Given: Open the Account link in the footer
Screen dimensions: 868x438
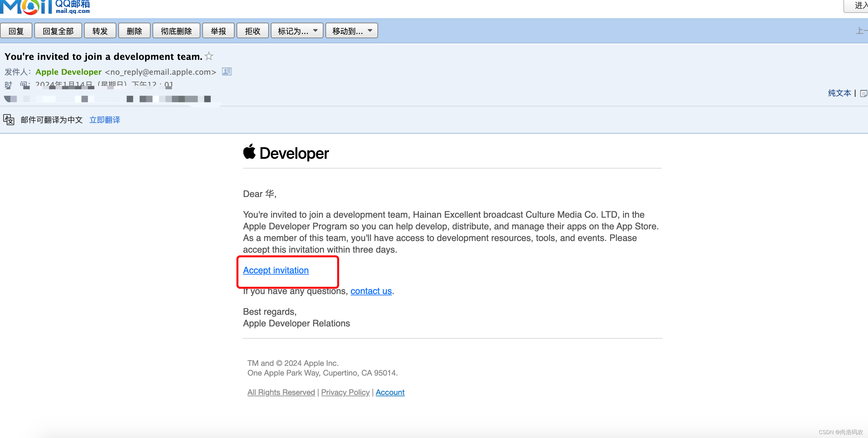Looking at the screenshot, I should (x=390, y=392).
